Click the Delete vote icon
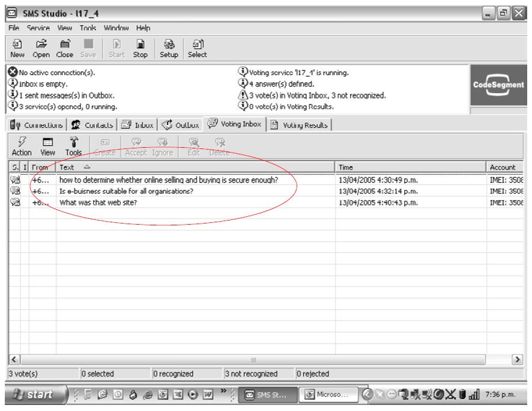 220,146
